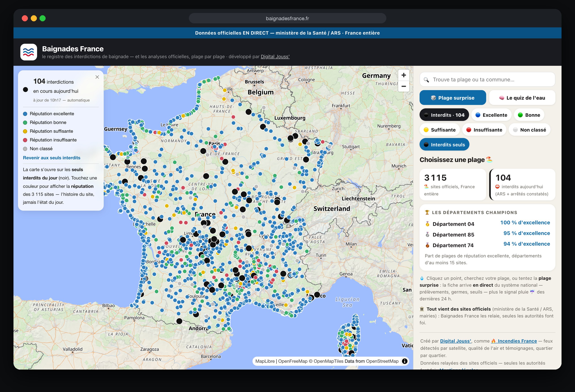Toggle the Suffisante filter chip

440,130
